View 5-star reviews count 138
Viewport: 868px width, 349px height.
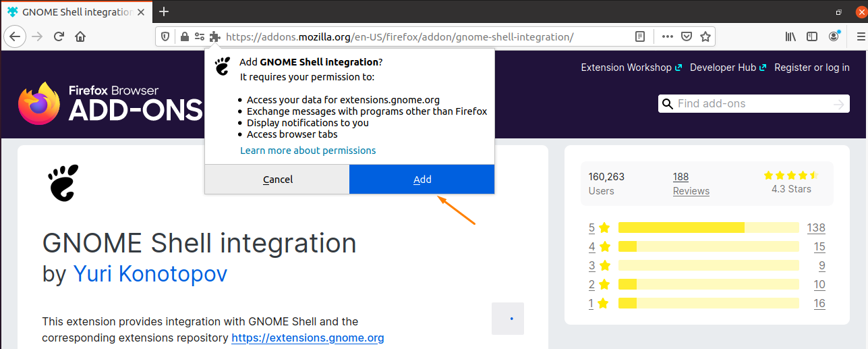coord(816,227)
